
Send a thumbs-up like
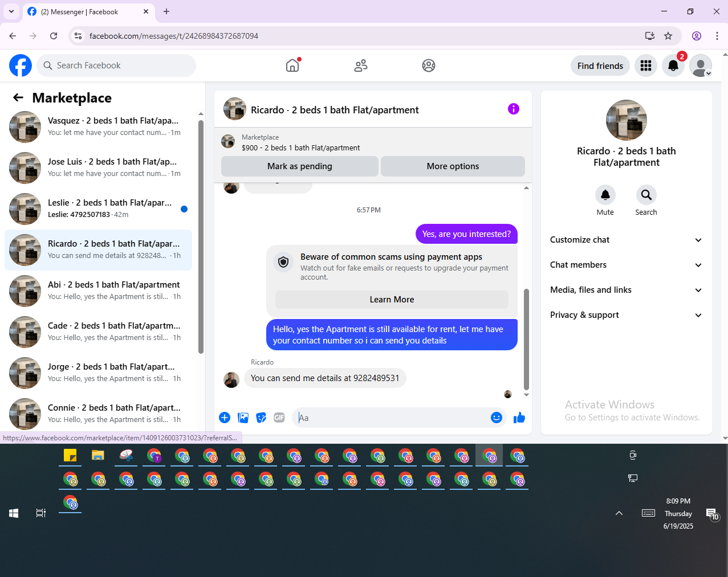pyautogui.click(x=519, y=418)
